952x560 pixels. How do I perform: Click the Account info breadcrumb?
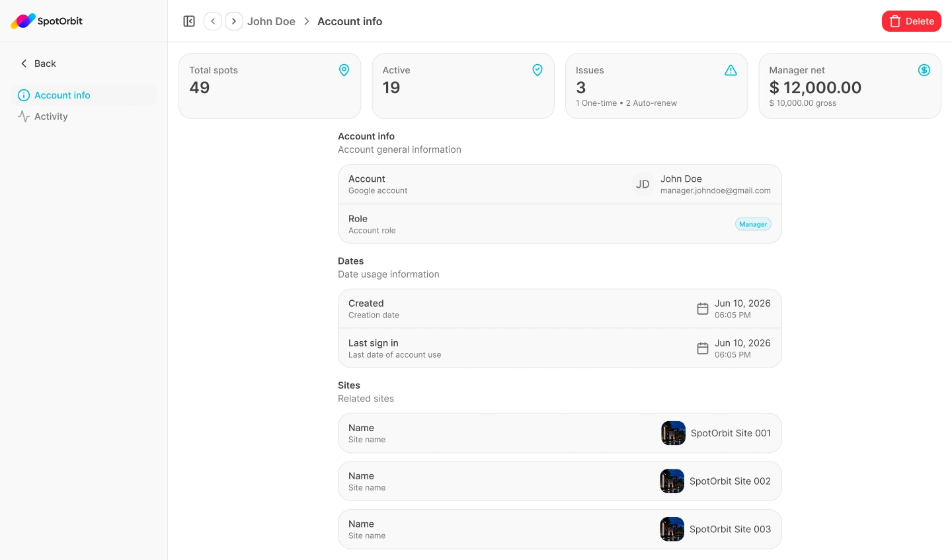click(350, 21)
